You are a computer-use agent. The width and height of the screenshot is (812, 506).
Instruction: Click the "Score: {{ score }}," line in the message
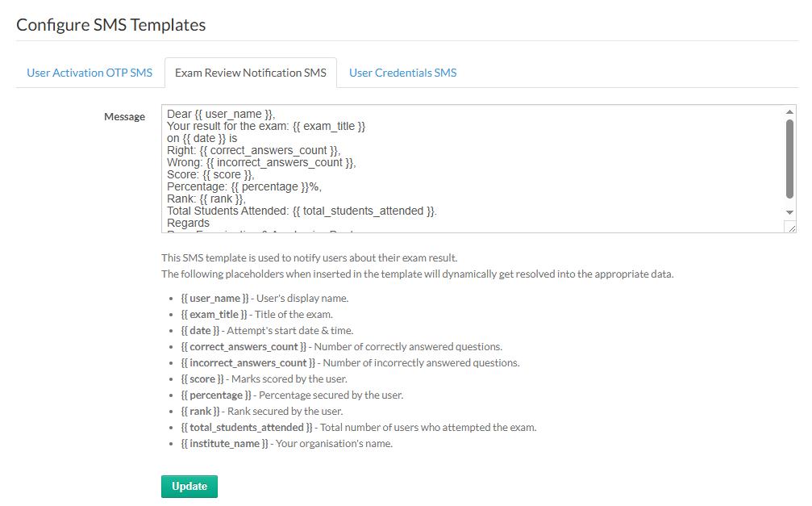[210, 175]
